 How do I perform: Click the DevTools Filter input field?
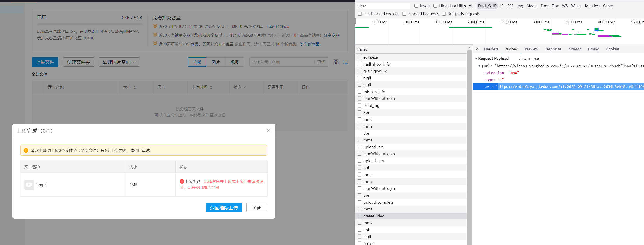[x=383, y=6]
